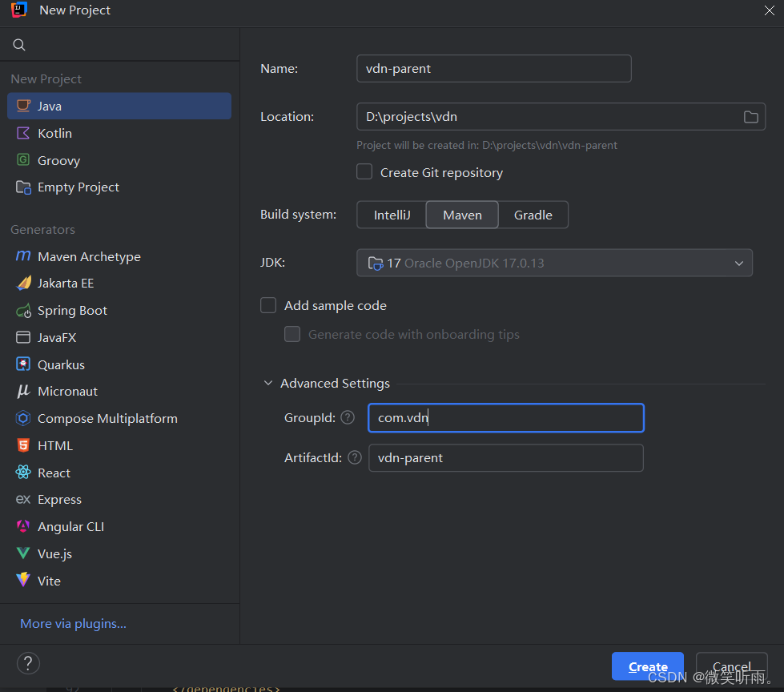The image size is (784, 692).
Task: Click the dialog help button
Action: (x=28, y=663)
